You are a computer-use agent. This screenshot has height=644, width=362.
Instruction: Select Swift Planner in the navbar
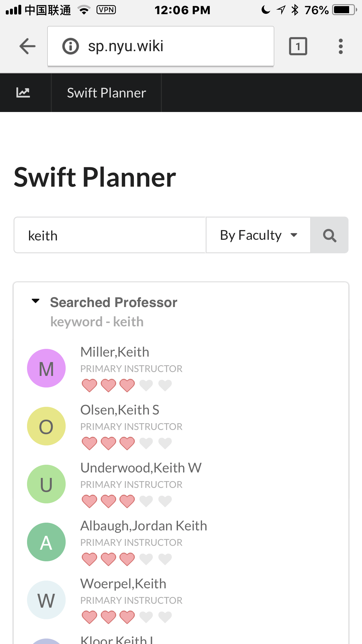(x=106, y=93)
